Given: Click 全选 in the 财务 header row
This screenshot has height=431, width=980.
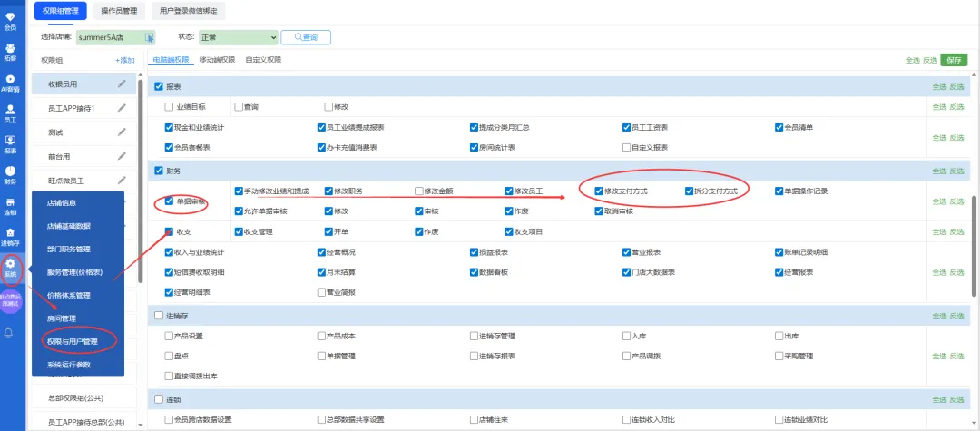Looking at the screenshot, I should [939, 171].
